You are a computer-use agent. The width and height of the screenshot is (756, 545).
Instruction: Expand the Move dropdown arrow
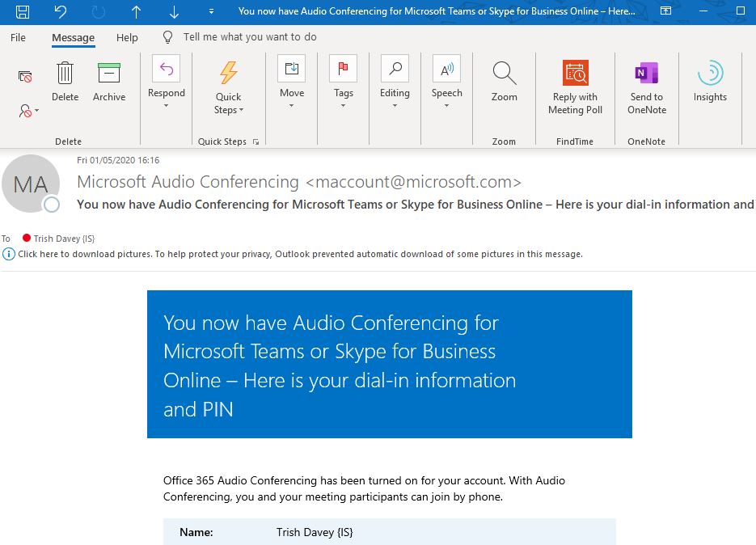(x=292, y=106)
